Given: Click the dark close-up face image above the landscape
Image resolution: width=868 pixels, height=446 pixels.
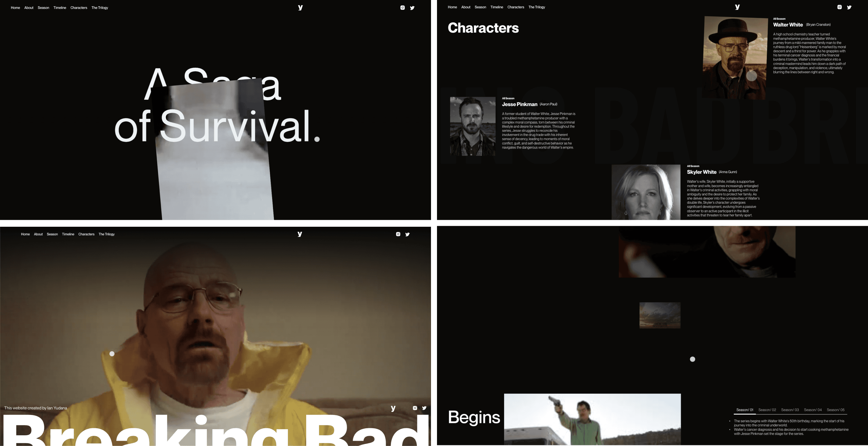Looking at the screenshot, I should click(x=707, y=252).
